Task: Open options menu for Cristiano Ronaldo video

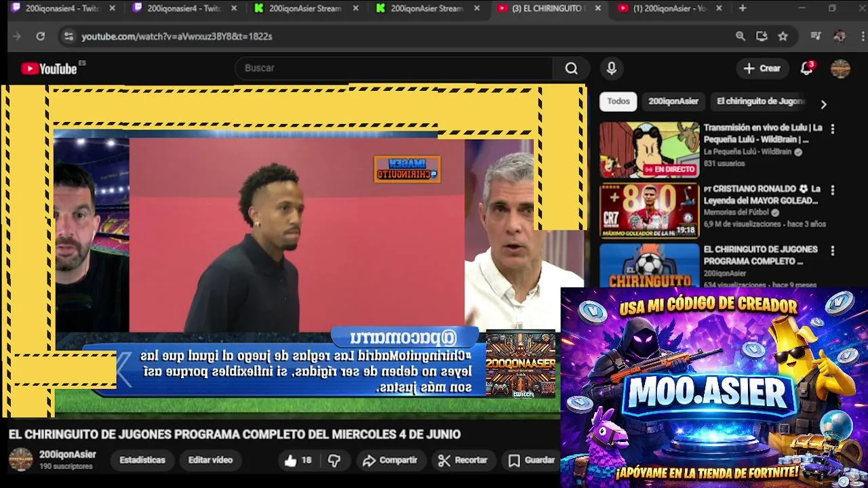Action: (x=833, y=190)
